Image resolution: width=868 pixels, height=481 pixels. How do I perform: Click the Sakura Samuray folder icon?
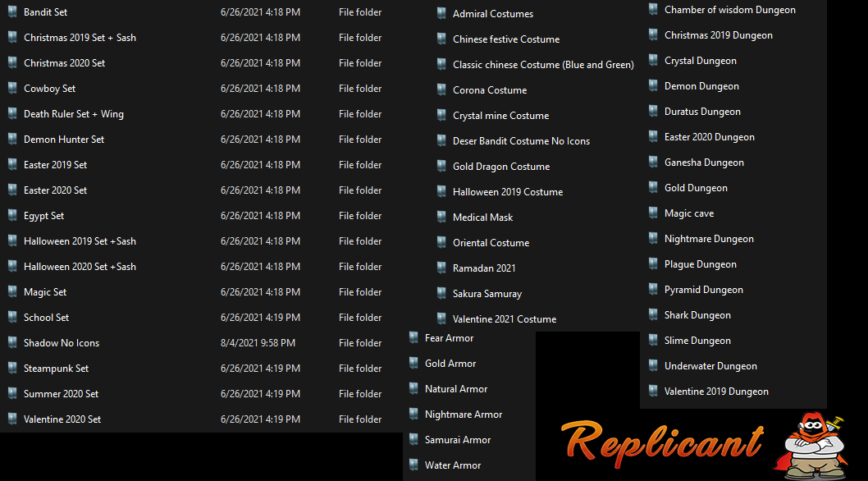tap(441, 293)
